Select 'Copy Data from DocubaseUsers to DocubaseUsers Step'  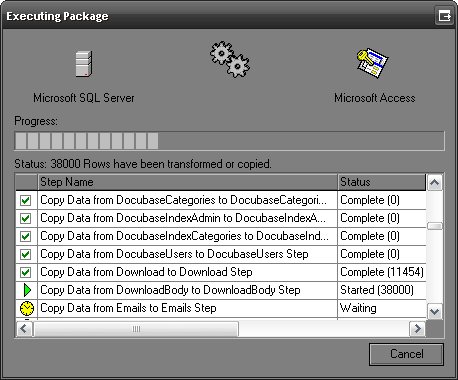(221, 254)
